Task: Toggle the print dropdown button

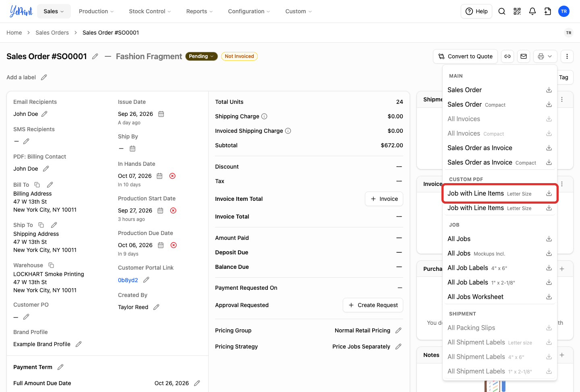Action: click(545, 56)
